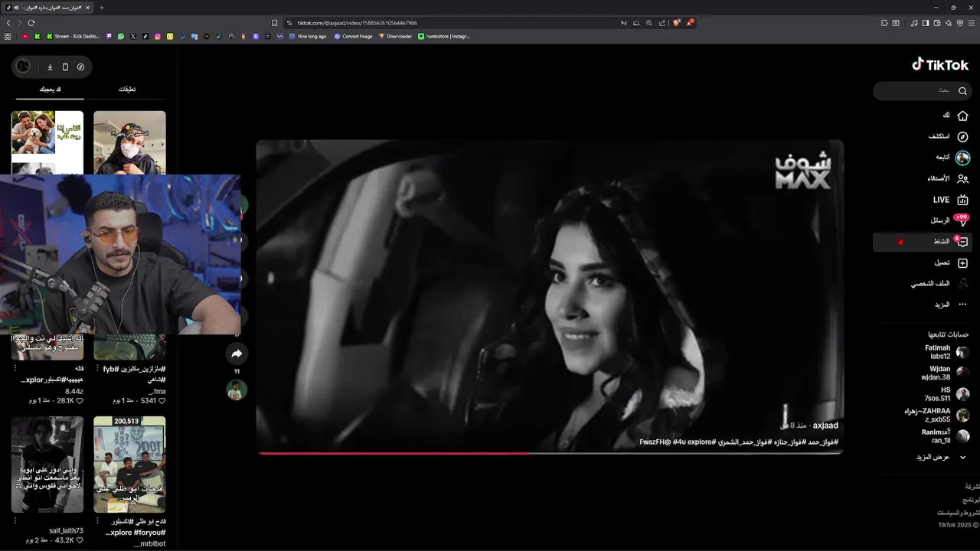Image resolution: width=980 pixels, height=551 pixels.
Task: Close the TikTok browser tab
Action: pyautogui.click(x=88, y=8)
